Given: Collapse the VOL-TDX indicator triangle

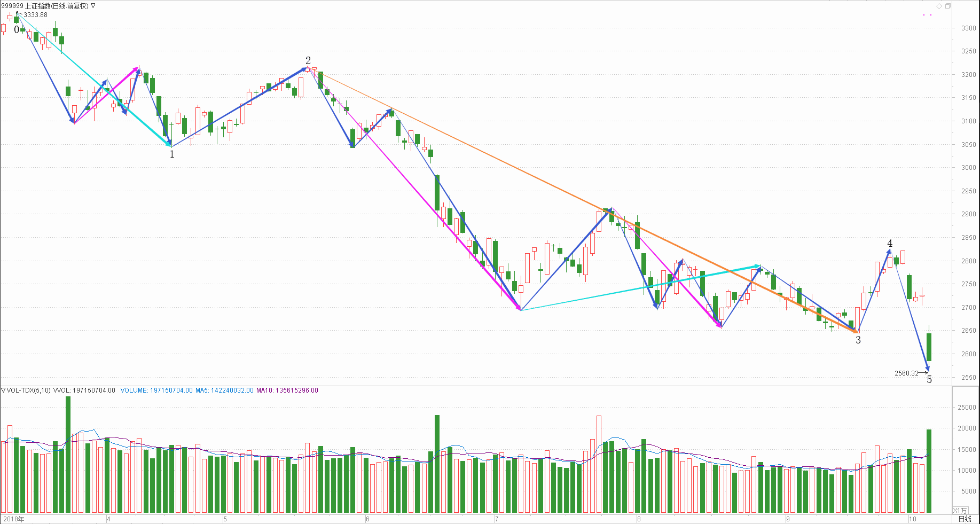Looking at the screenshot, I should pyautogui.click(x=3, y=390).
